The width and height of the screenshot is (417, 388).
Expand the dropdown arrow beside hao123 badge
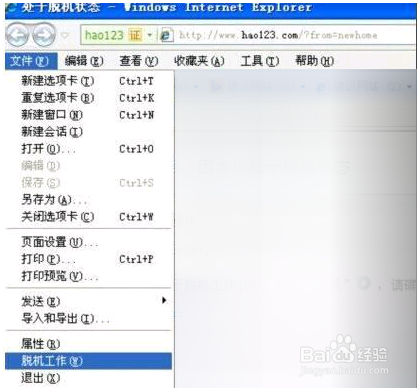tap(149, 35)
